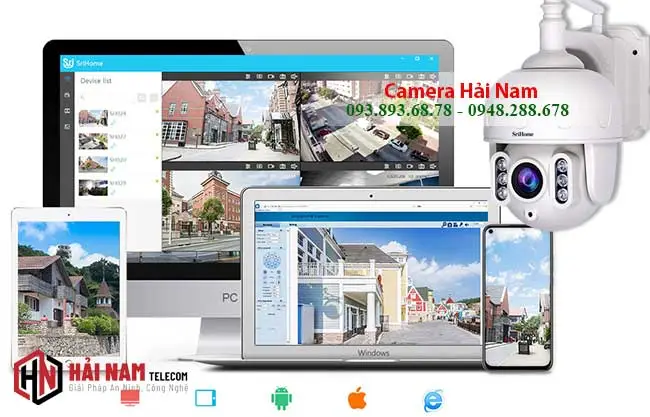
Task: Click the blue tablet platform icon
Action: pos(206,398)
